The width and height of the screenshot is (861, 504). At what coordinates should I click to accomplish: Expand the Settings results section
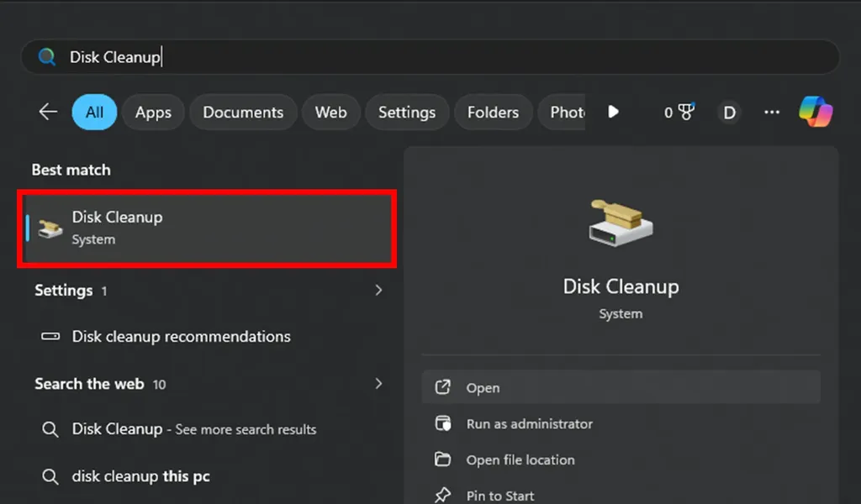click(378, 290)
